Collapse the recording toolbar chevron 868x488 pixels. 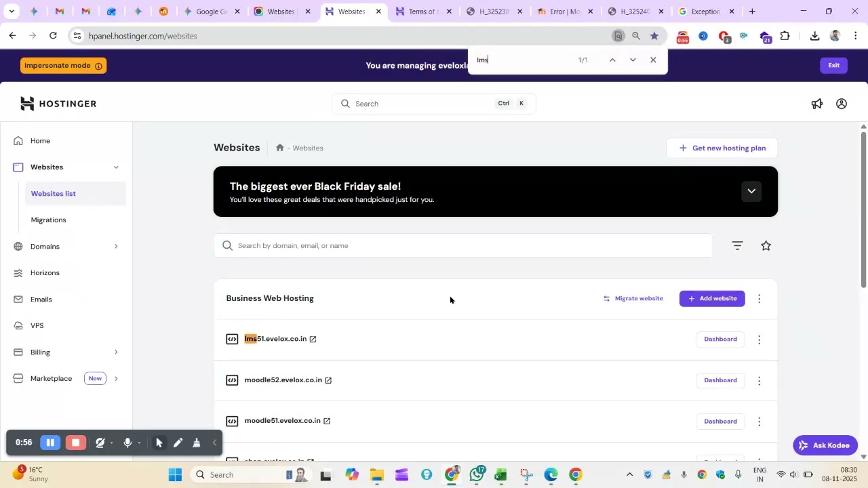coord(214,443)
